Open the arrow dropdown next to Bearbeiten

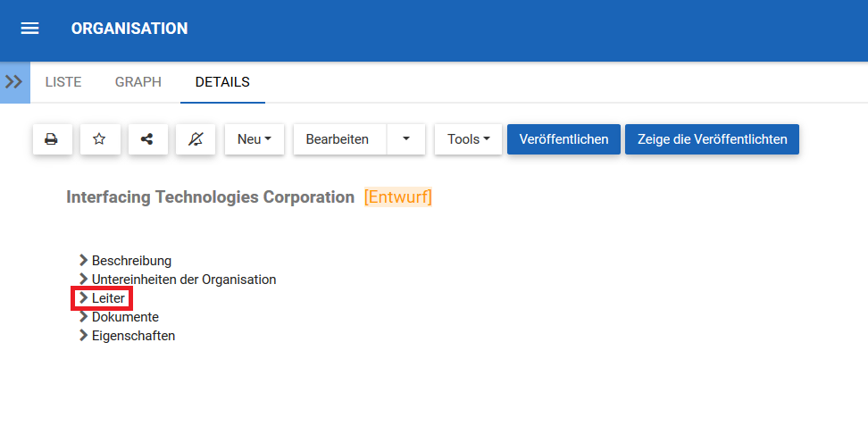point(406,139)
